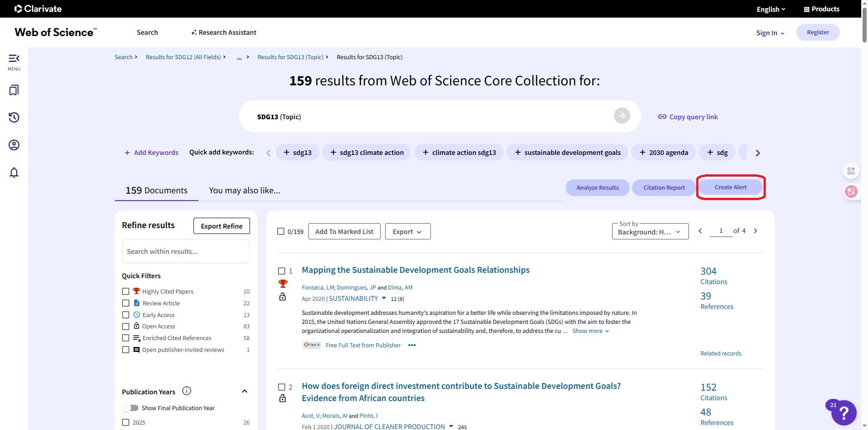
Task: Click the Copy query link
Action: tap(688, 117)
